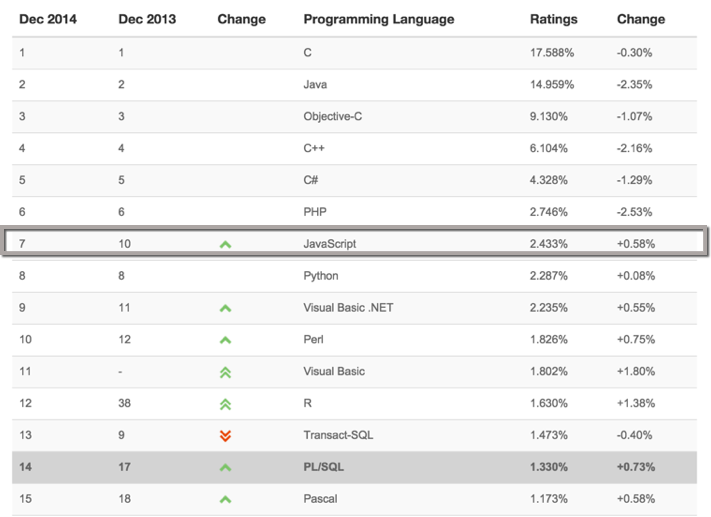Click PL/SQL's green up arrow icon
The image size is (711, 517).
pyautogui.click(x=225, y=468)
